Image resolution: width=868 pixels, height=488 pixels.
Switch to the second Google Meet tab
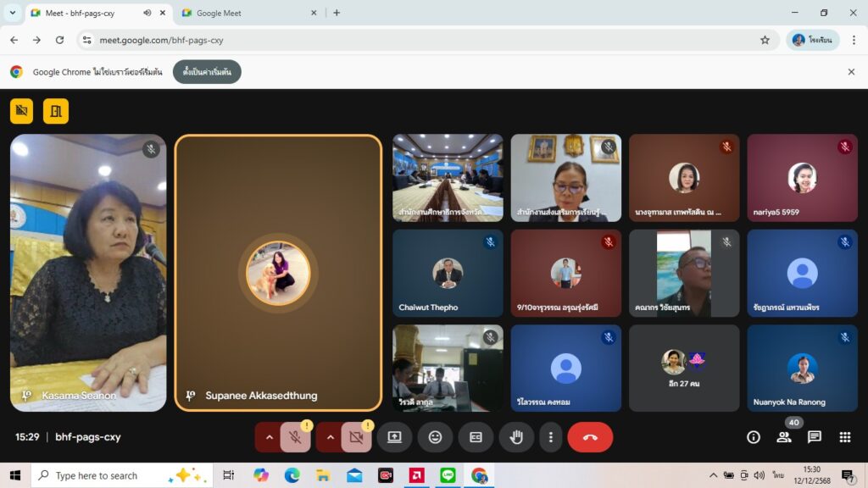[x=246, y=13]
